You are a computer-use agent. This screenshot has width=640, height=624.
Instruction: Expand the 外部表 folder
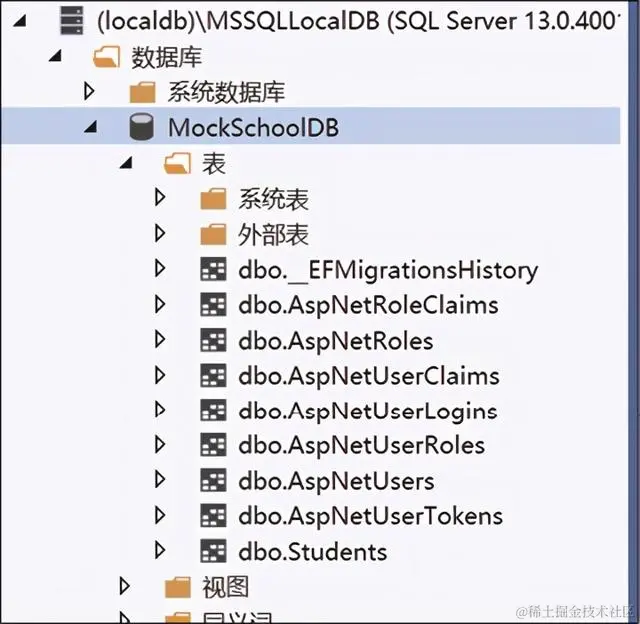pos(160,233)
